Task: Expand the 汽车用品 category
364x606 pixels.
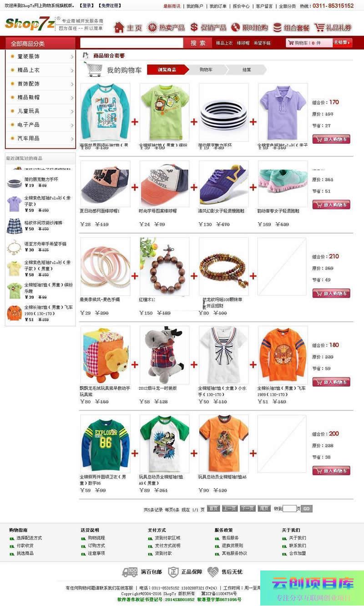Action: (40, 138)
